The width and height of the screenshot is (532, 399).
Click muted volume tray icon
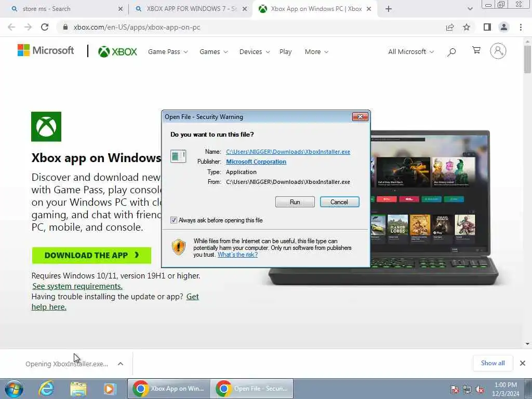(480, 389)
